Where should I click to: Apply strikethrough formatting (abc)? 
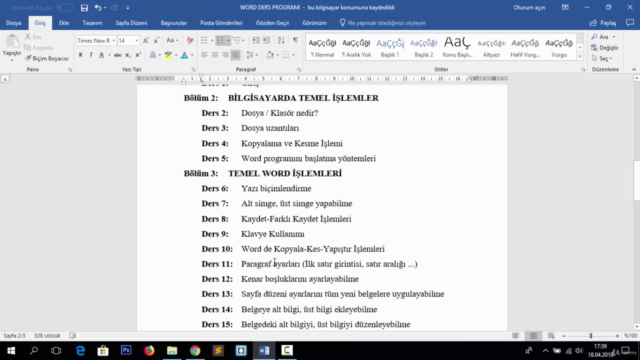point(118,55)
